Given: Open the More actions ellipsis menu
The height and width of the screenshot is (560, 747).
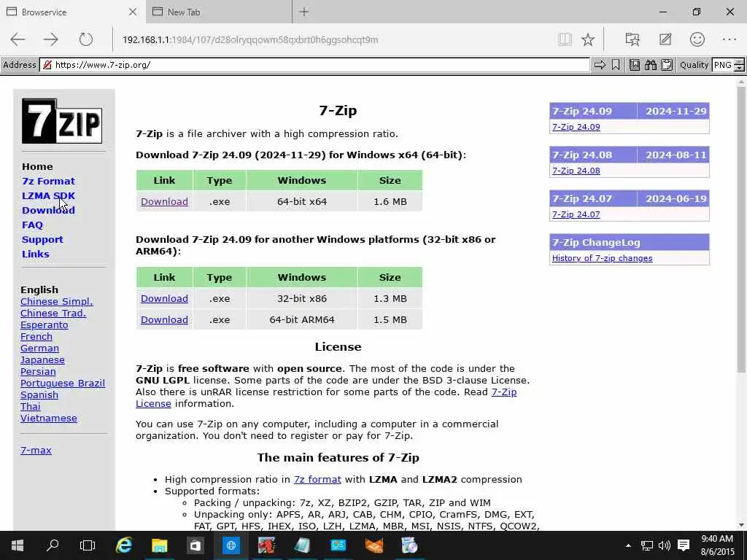Looking at the screenshot, I should click(729, 39).
